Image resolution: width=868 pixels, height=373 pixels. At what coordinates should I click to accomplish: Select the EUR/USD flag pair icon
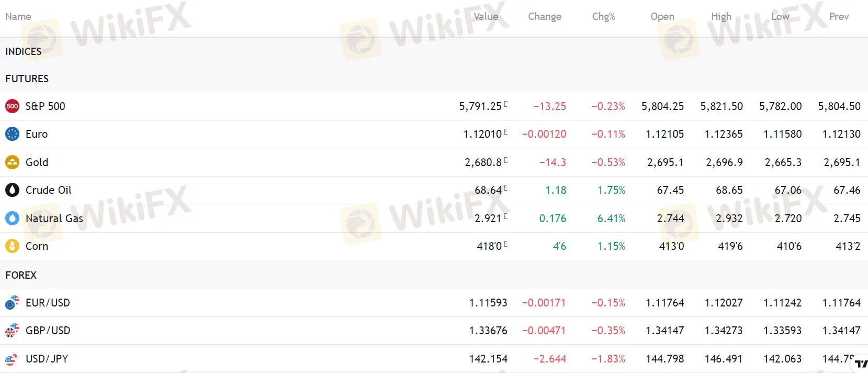click(x=12, y=303)
